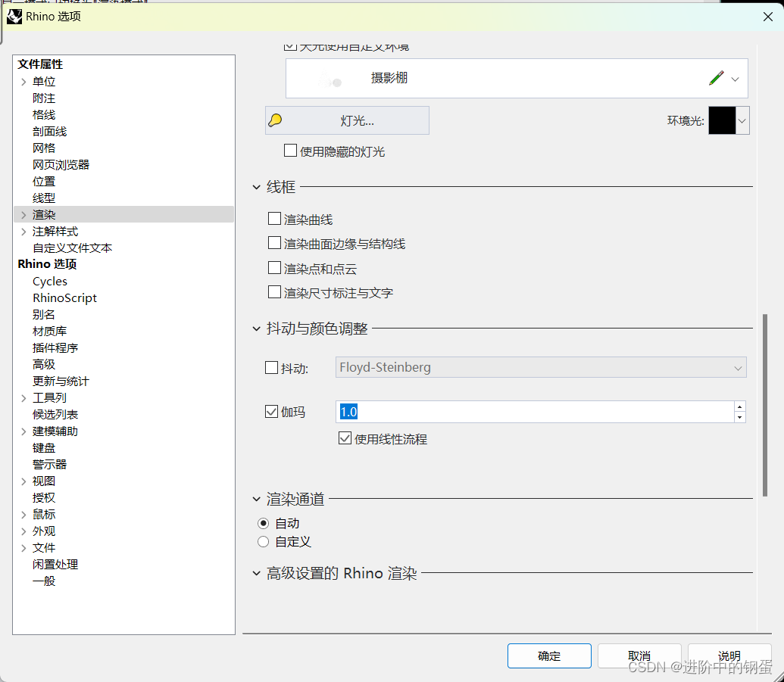
Task: Uncheck the 使用线性流程 checkbox
Action: [x=345, y=438]
